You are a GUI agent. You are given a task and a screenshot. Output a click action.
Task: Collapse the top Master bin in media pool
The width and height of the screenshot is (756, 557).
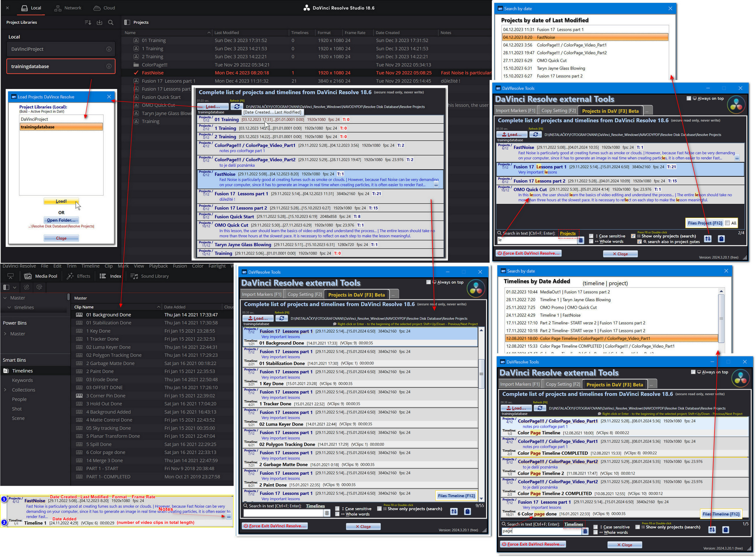5,298
